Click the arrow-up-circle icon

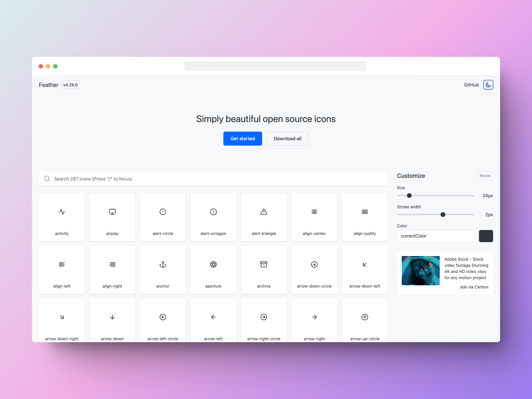tap(365, 317)
